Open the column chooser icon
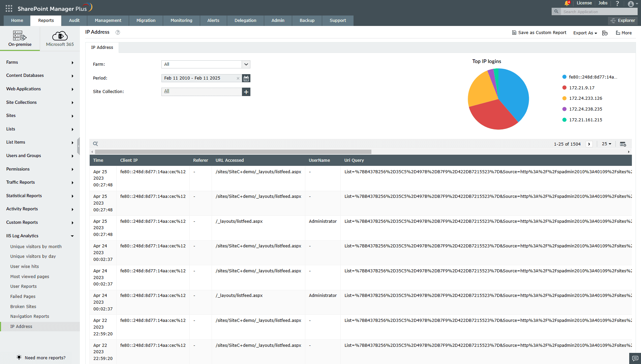Screen dimensions: 641x364 [x=623, y=144]
